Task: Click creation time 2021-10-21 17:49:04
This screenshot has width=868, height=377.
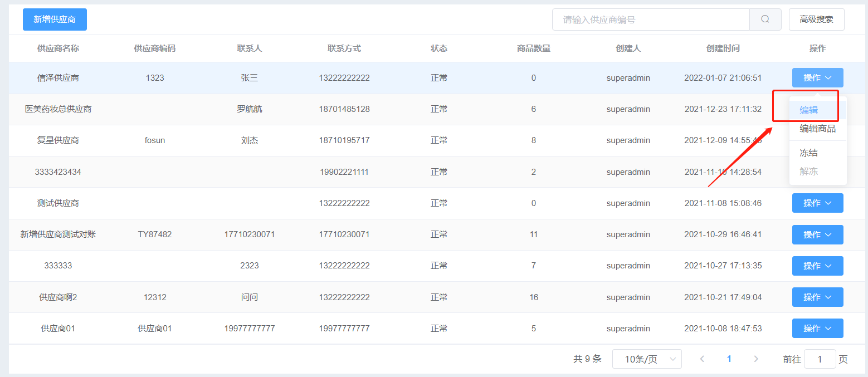Action: (723, 297)
